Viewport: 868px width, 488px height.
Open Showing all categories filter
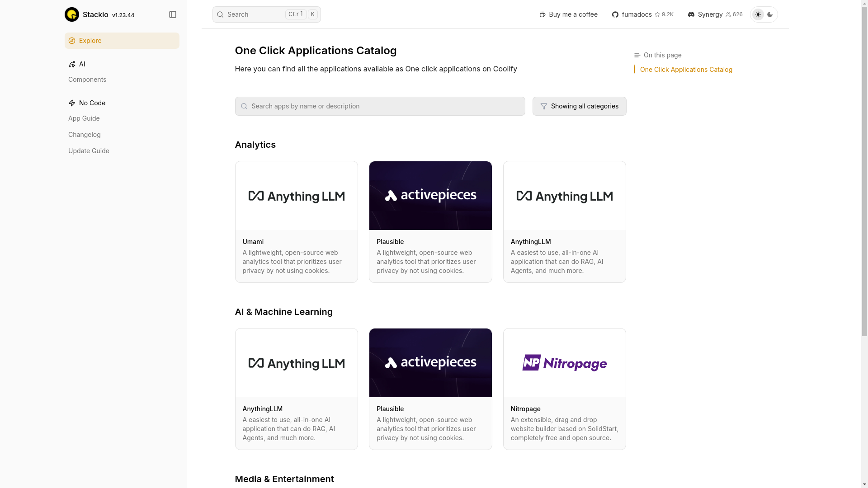(580, 106)
